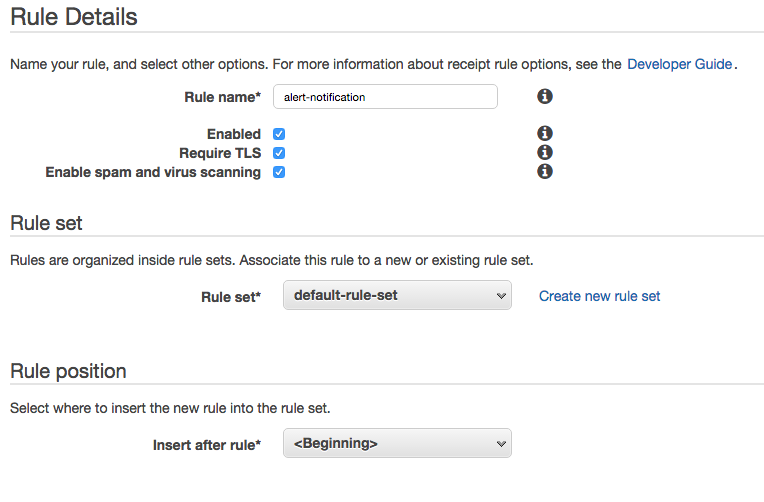
Task: Click the Require TLS label text
Action: [220, 153]
